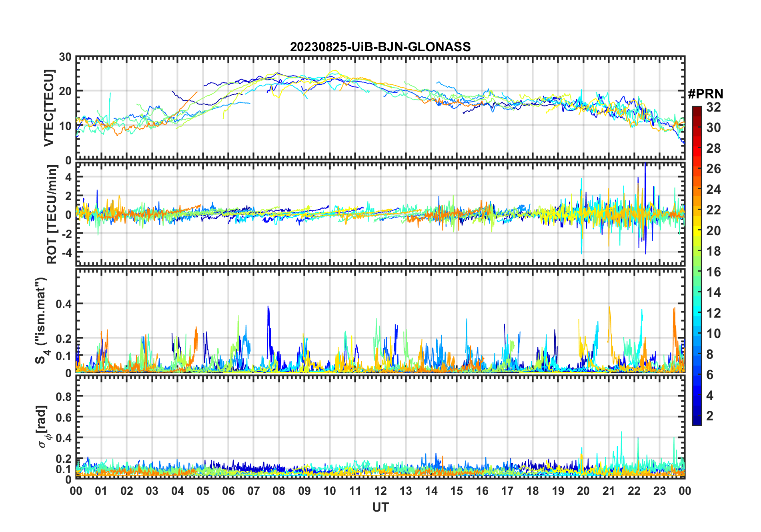Click the VTEC[TECU] y-axis label

click(49, 108)
